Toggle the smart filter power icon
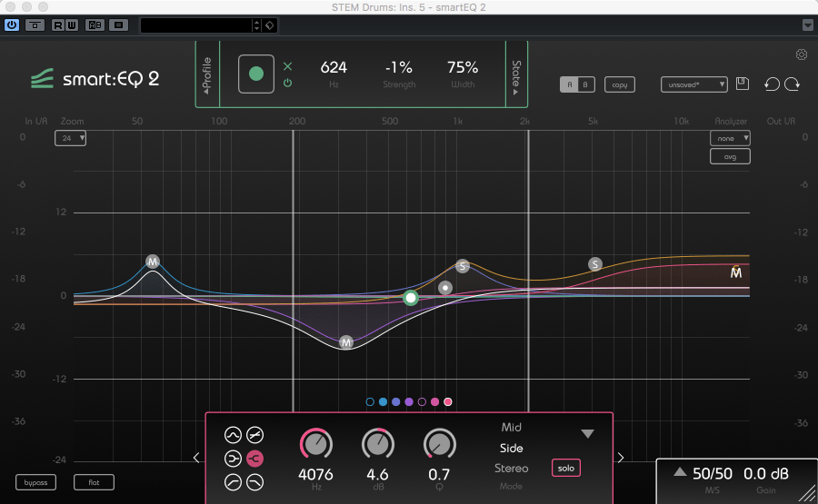818x504 pixels. (287, 83)
